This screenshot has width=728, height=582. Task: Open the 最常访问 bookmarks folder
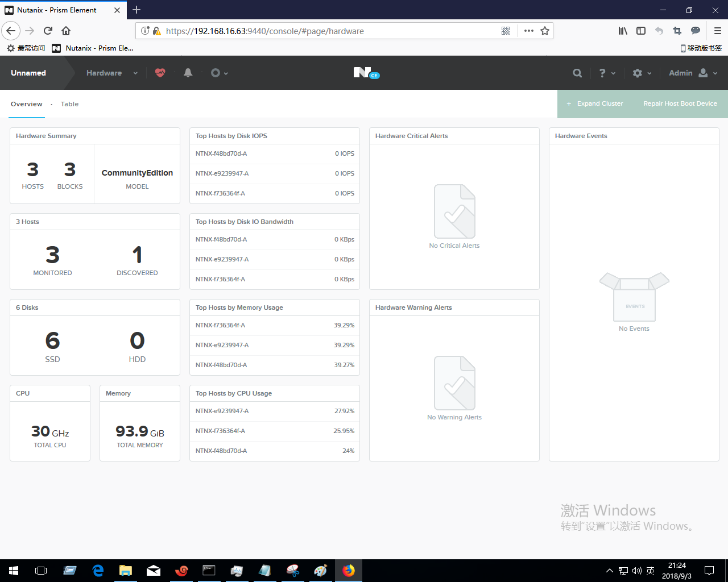coord(26,48)
